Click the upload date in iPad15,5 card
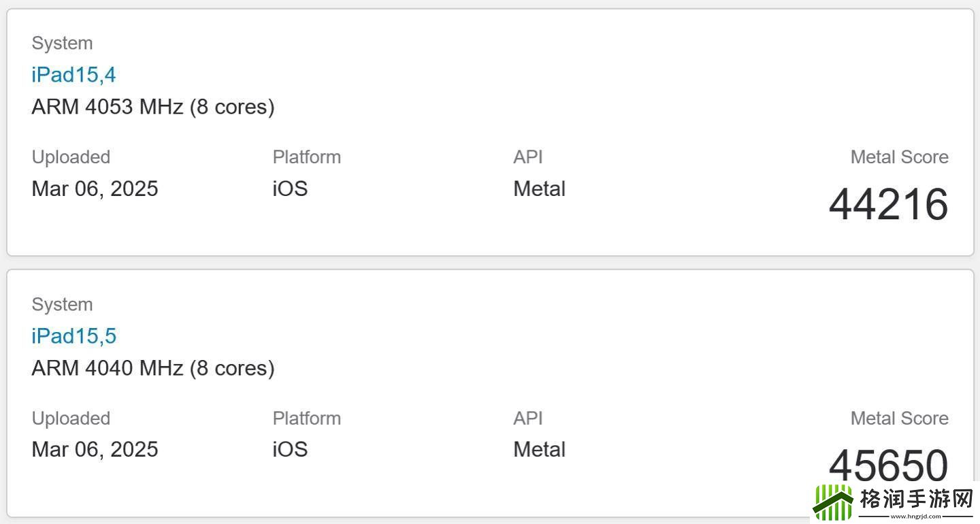This screenshot has height=524, width=980. coord(95,449)
